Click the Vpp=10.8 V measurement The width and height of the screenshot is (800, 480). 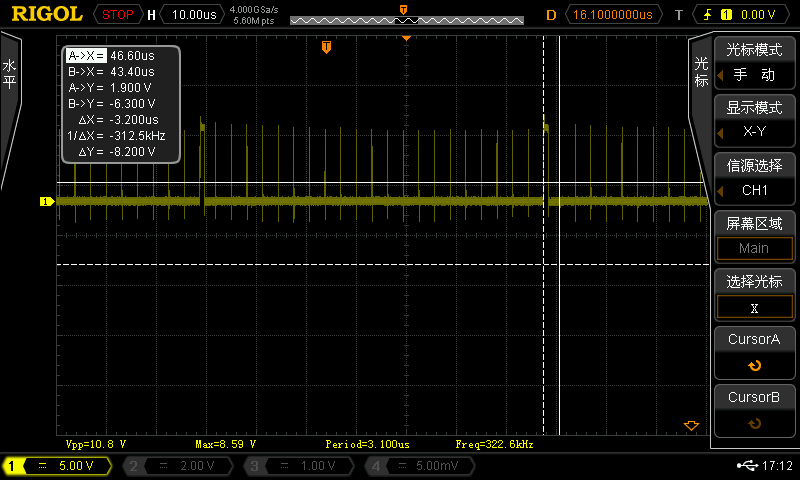click(96, 444)
